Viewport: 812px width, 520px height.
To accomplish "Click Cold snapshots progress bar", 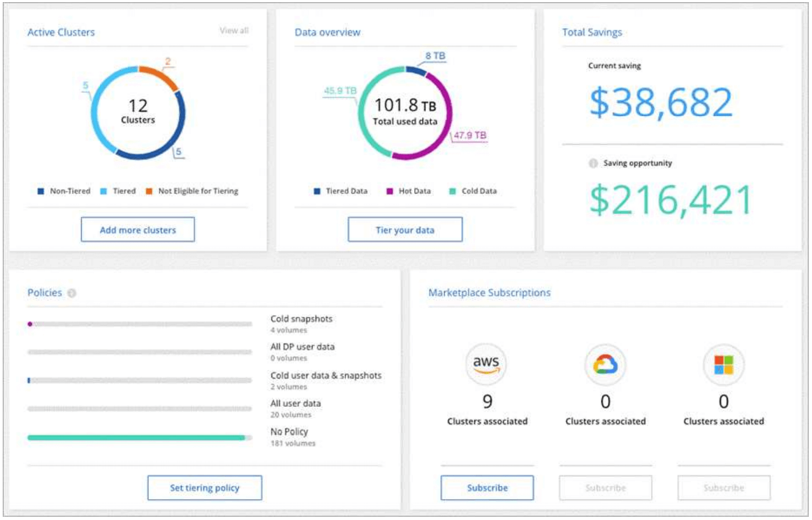I will click(140, 324).
